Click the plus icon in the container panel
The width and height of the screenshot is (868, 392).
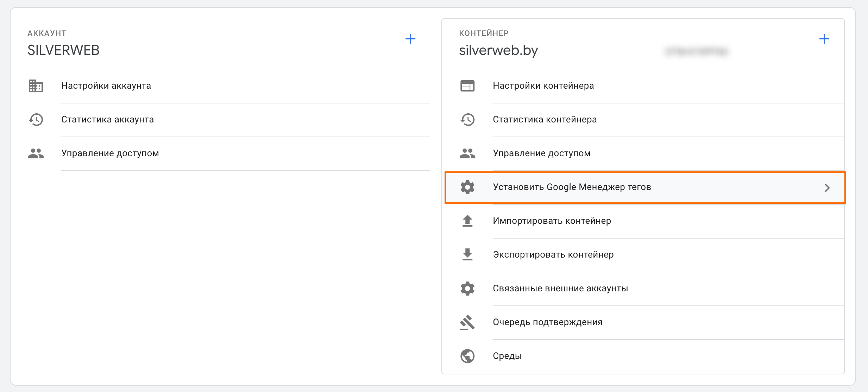point(824,39)
